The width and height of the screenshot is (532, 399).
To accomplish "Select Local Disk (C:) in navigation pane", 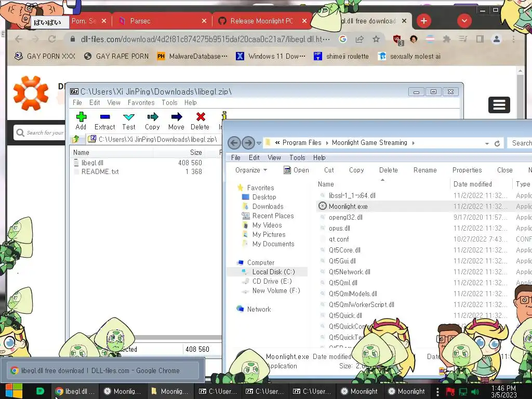I will [x=273, y=272].
